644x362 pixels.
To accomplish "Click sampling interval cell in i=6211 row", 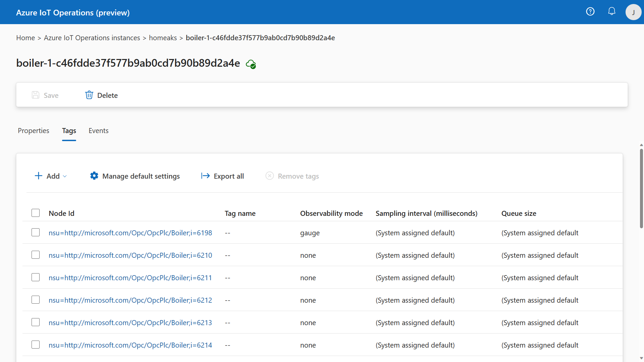I will click(415, 278).
